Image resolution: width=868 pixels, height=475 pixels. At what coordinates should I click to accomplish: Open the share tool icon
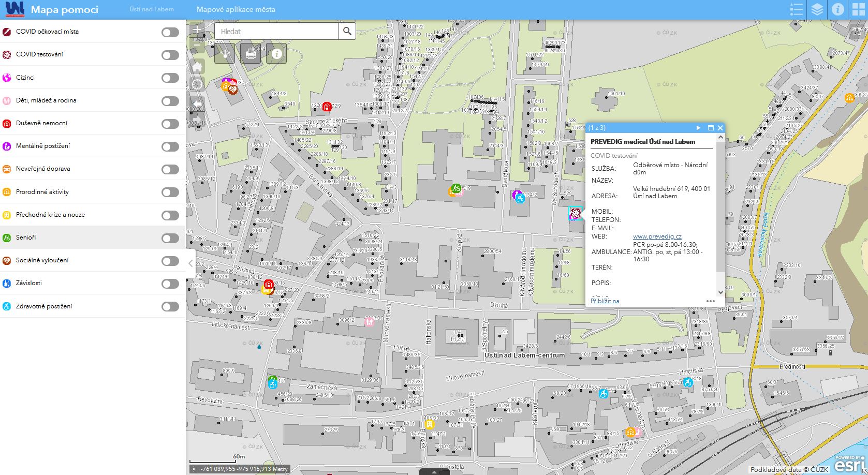(225, 53)
